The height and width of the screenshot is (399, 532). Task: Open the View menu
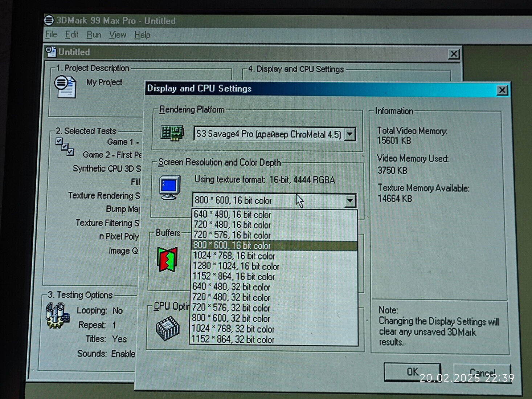[x=118, y=35]
